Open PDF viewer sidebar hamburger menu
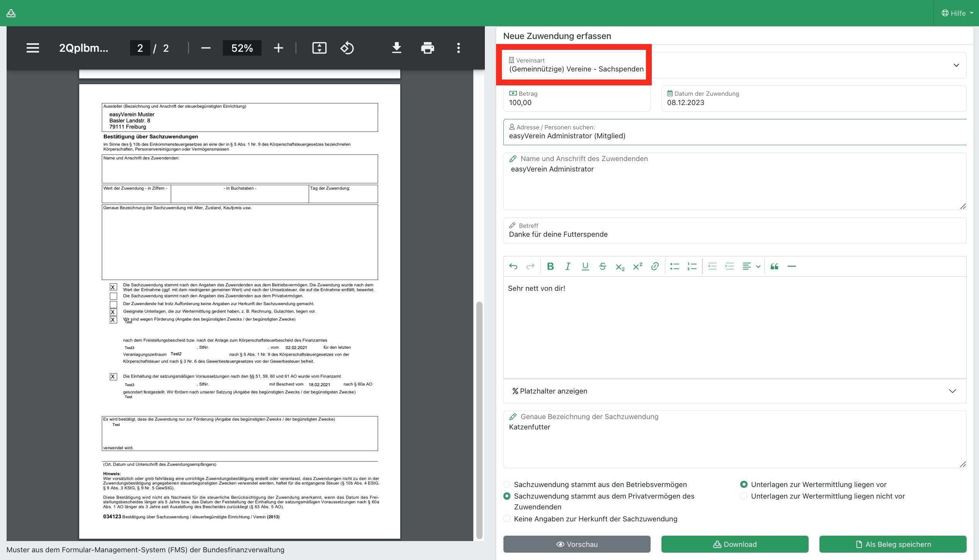The width and height of the screenshot is (979, 560). point(33,48)
